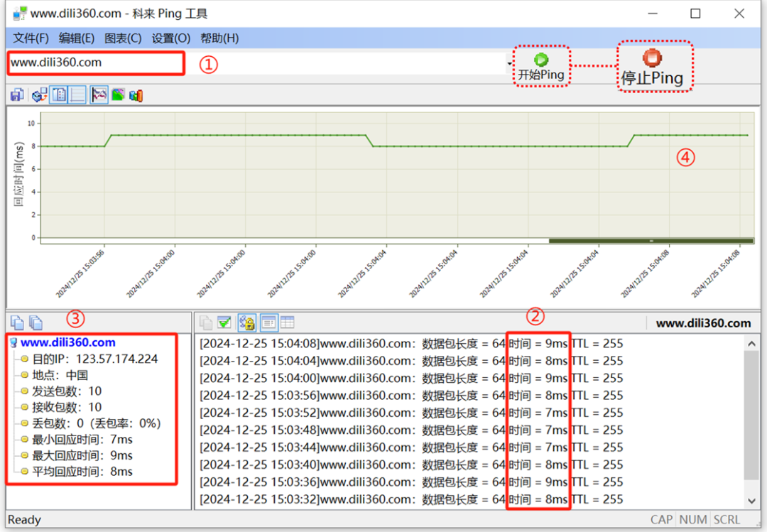
Task: Click the green checkmark icon in log toolbar
Action: click(224, 323)
